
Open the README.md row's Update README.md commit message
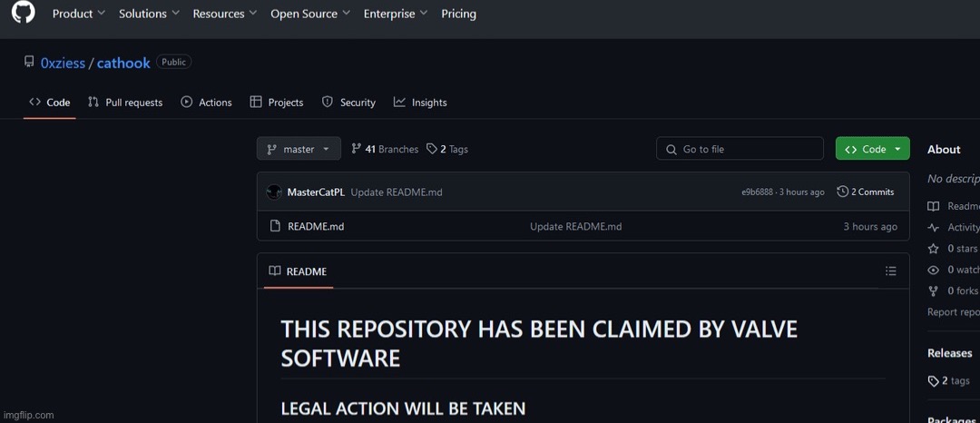(x=575, y=226)
